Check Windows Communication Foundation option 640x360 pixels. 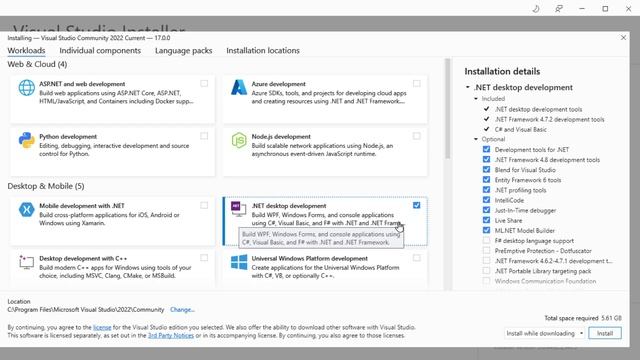point(486,281)
